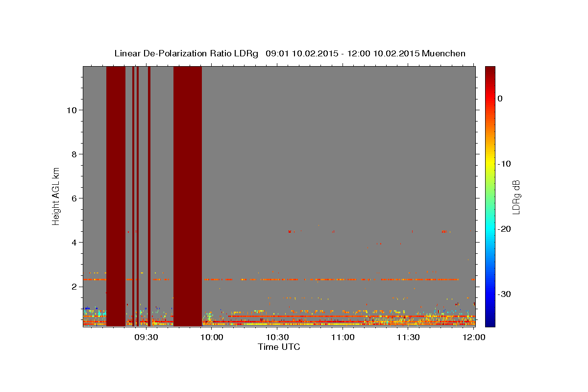Image resolution: width=588 pixels, height=392 pixels.
Task: Click the height tick label 4
Action: coord(73,242)
